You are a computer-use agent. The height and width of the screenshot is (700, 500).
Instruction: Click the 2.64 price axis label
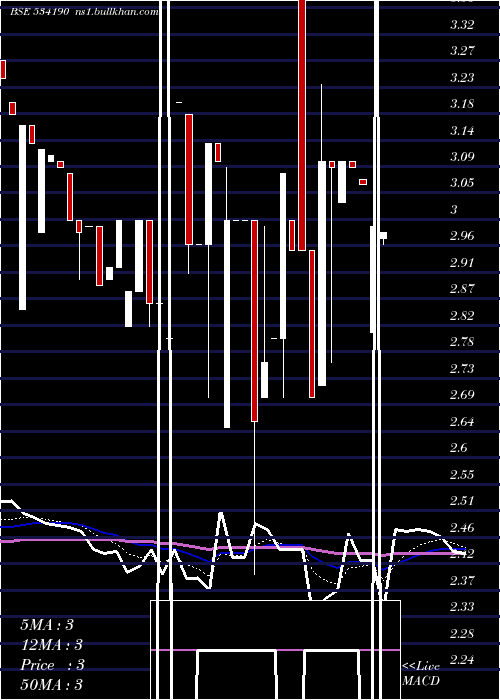[462, 421]
